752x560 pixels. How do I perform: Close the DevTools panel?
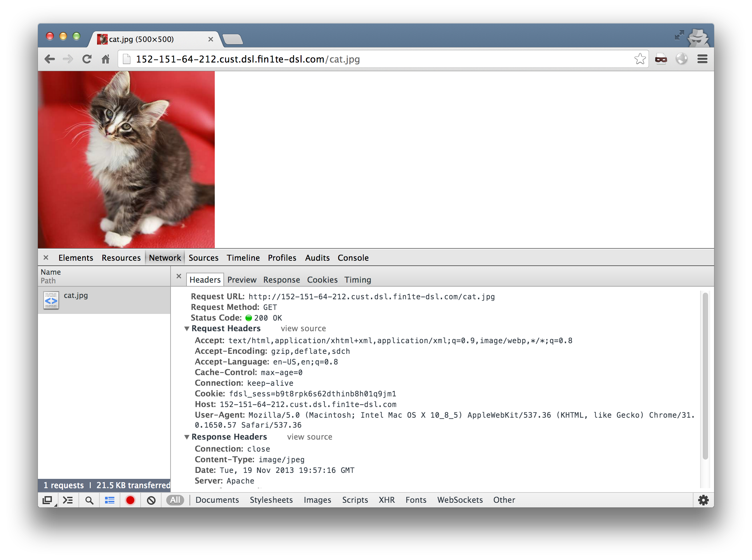tap(46, 257)
